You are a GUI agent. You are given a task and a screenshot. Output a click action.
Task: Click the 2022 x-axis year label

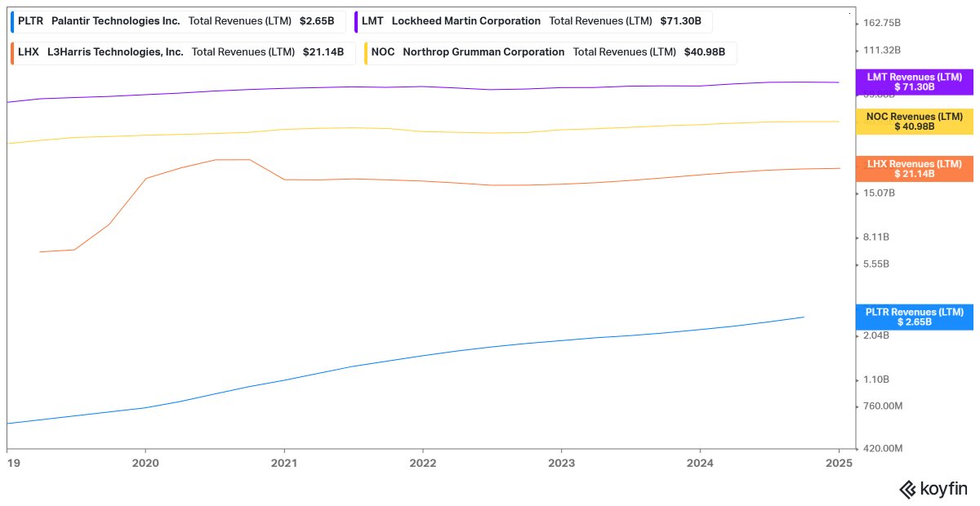[422, 463]
